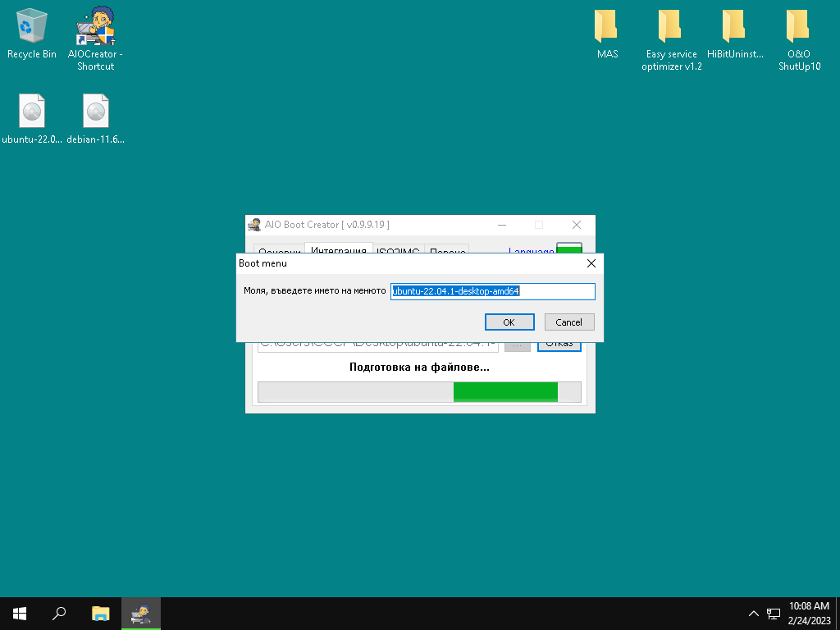This screenshot has height=630, width=840.
Task: Switch to the Интеграция tab
Action: click(x=338, y=249)
